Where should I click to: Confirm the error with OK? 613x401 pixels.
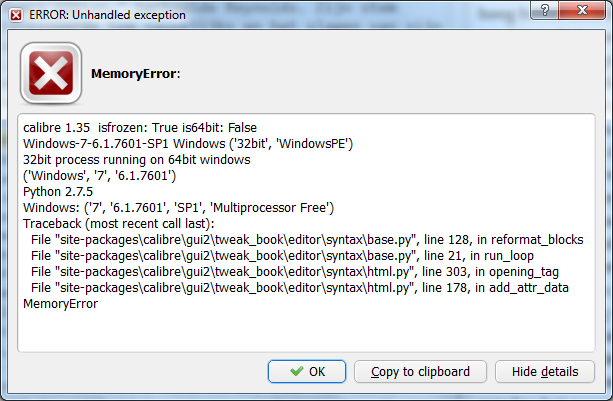(x=307, y=371)
